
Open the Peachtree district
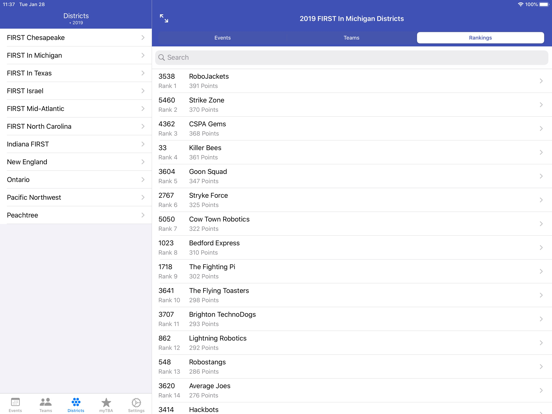tap(76, 215)
